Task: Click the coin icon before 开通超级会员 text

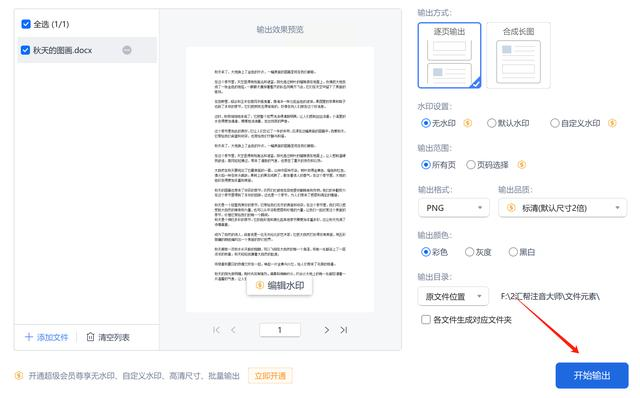Action: pos(19,376)
